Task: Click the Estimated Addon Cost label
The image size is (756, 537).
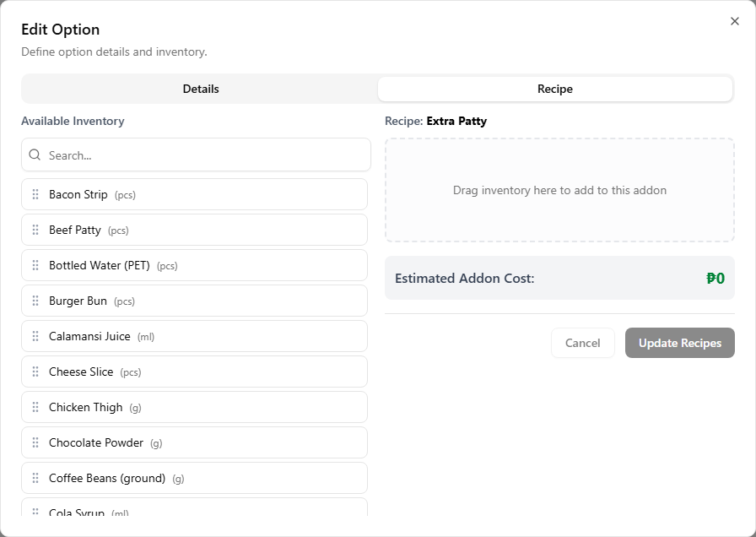Action: (464, 279)
